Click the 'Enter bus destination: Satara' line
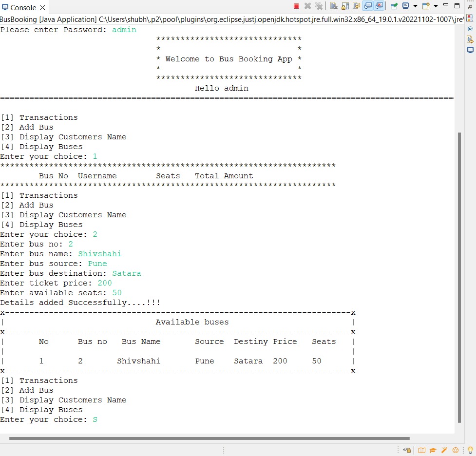Screen dimensions: 476x456 71,273
